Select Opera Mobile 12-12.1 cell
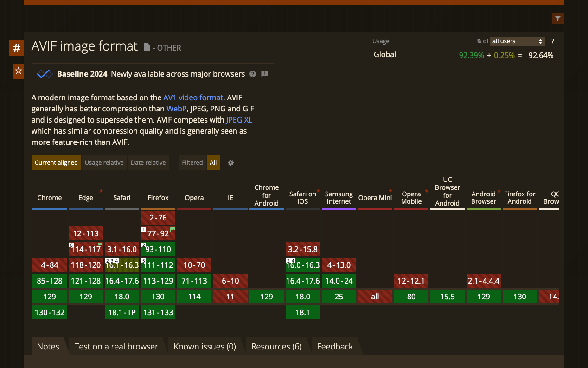 411,281
